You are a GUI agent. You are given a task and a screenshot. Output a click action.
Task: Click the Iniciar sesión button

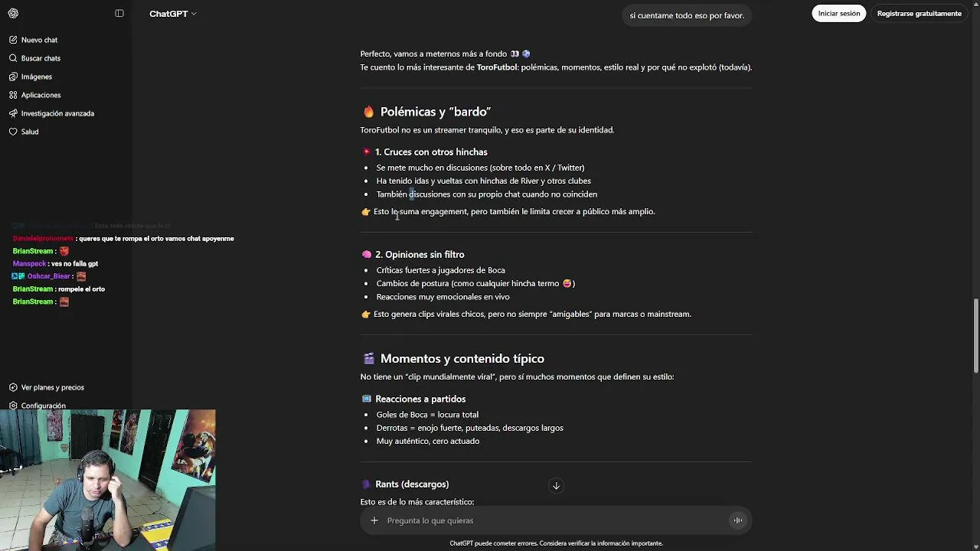[838, 13]
